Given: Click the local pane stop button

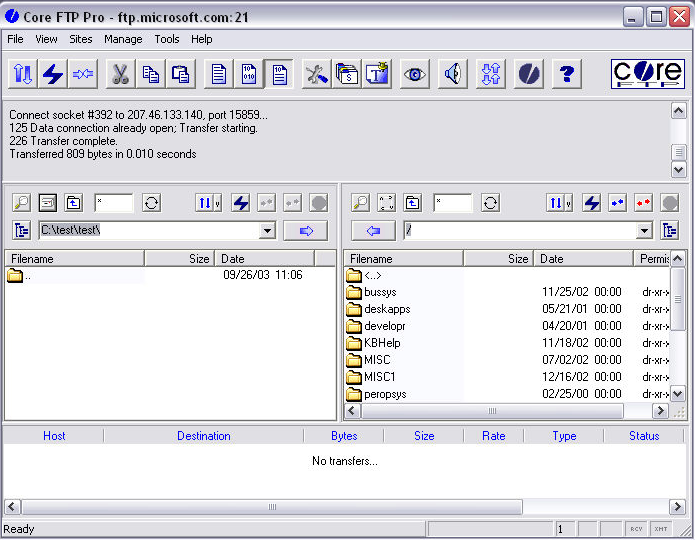Looking at the screenshot, I should pyautogui.click(x=319, y=203).
